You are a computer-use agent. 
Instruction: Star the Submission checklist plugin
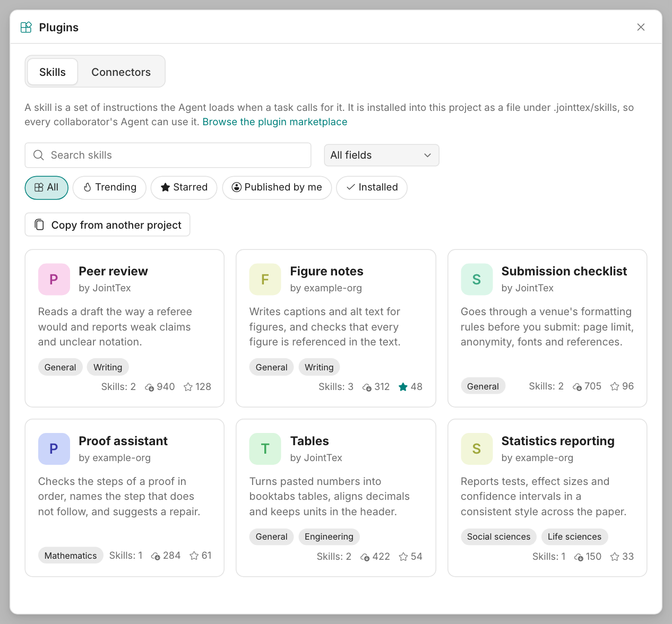click(615, 386)
